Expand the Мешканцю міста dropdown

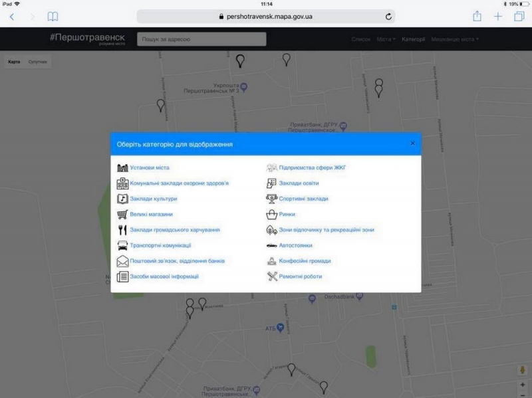click(454, 39)
